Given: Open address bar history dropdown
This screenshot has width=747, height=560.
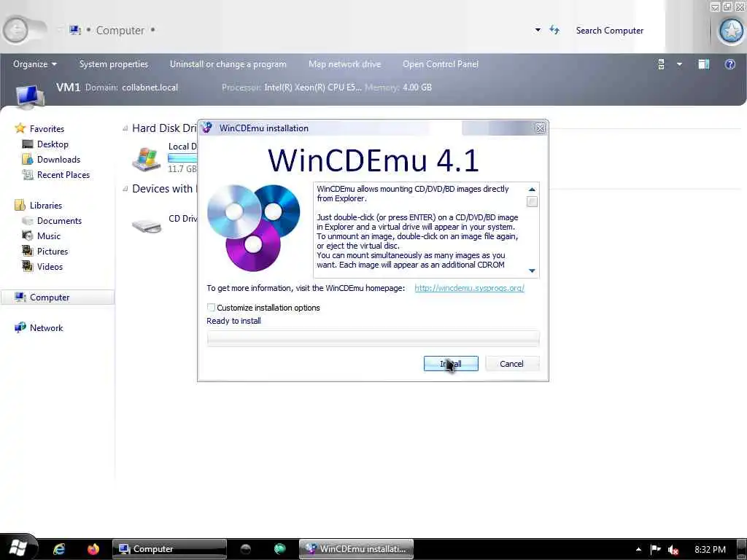Looking at the screenshot, I should (538, 29).
